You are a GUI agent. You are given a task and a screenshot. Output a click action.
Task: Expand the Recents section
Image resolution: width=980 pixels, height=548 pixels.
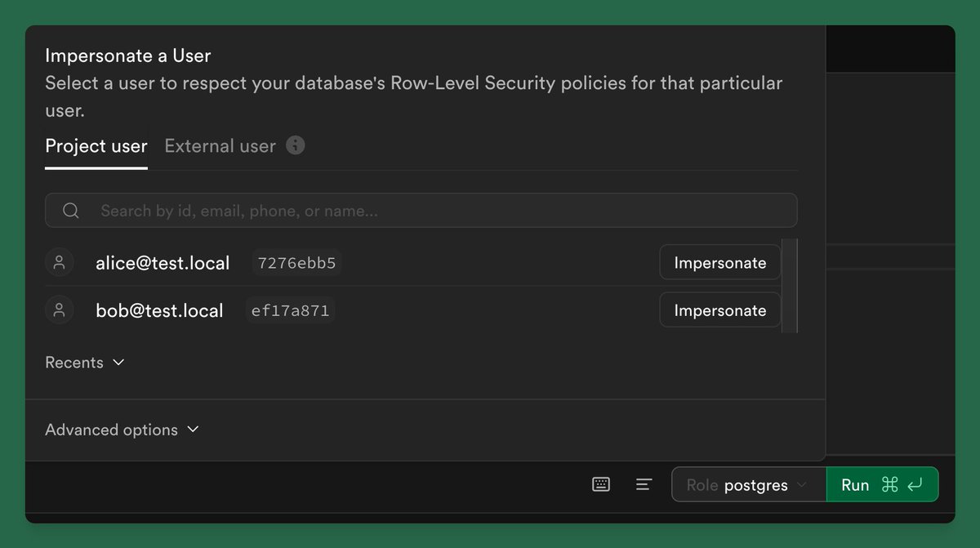pyautogui.click(x=85, y=363)
